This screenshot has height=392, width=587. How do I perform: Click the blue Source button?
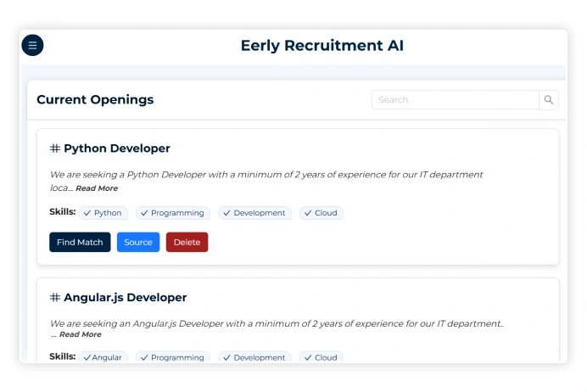coord(138,243)
